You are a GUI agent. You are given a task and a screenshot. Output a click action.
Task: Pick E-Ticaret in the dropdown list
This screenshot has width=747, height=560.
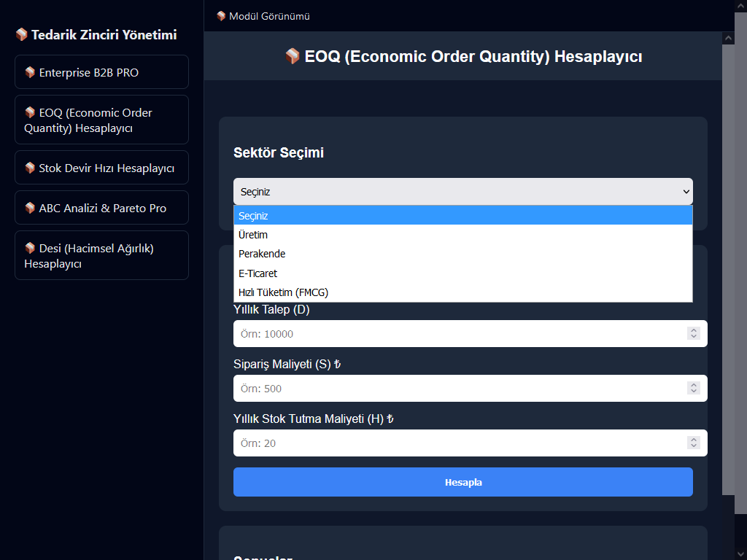(x=462, y=273)
